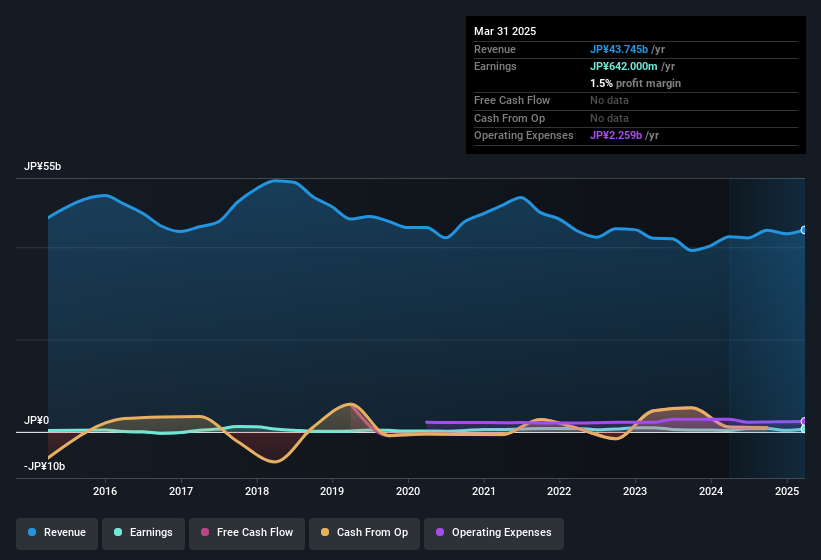This screenshot has height=560, width=821.
Task: Click the JP¥0 y-axis label
Action: [x=37, y=420]
